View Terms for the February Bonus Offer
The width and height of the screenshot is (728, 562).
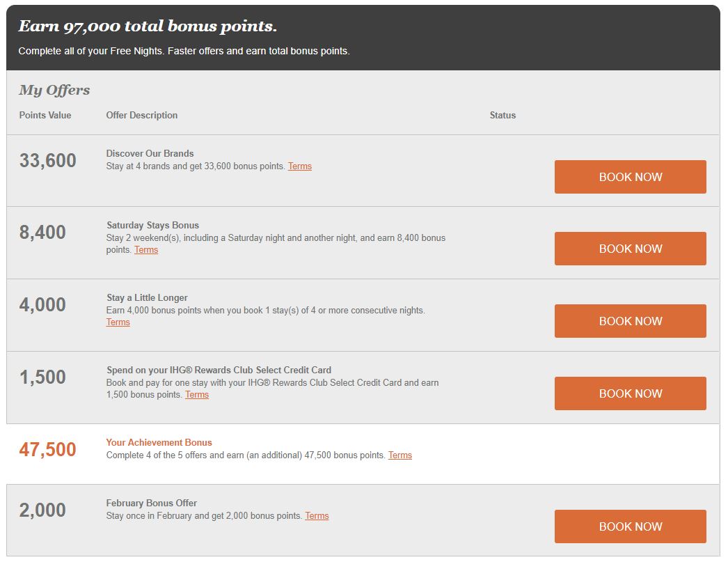pyautogui.click(x=317, y=516)
